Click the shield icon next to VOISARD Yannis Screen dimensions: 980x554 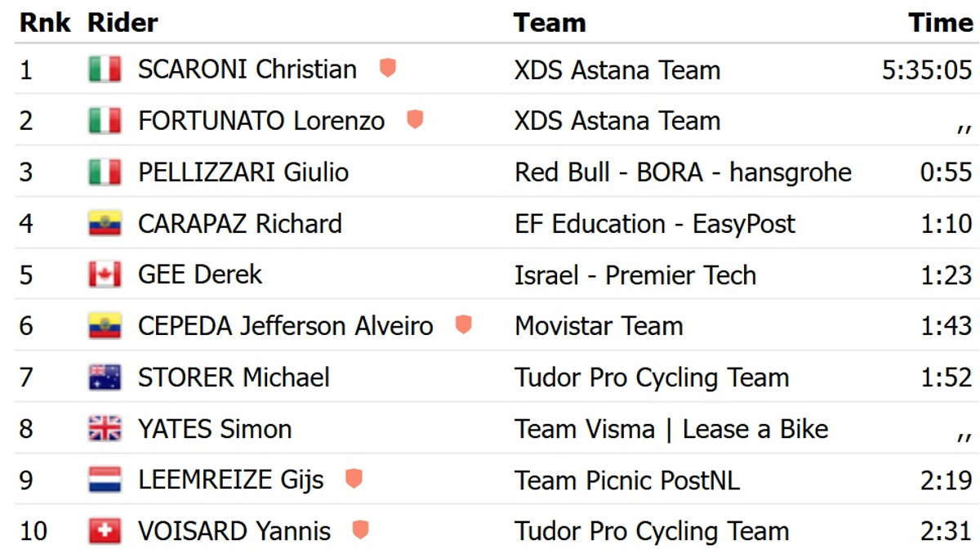pyautogui.click(x=360, y=530)
